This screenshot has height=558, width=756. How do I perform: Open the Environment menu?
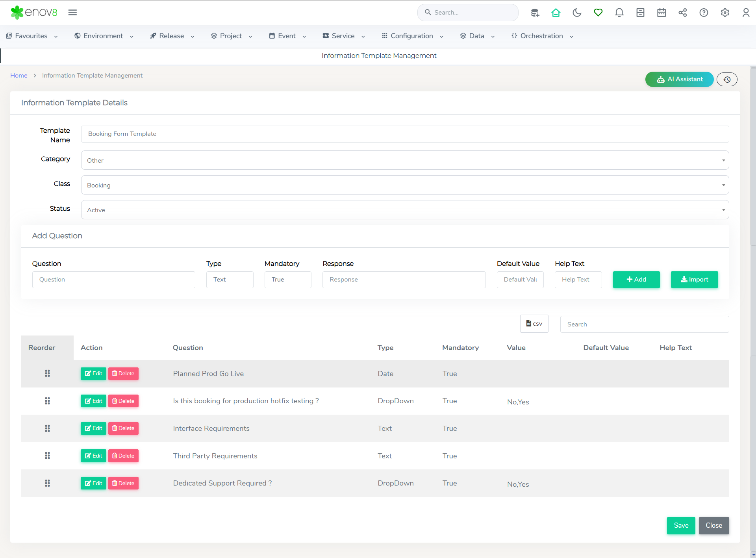(x=104, y=36)
